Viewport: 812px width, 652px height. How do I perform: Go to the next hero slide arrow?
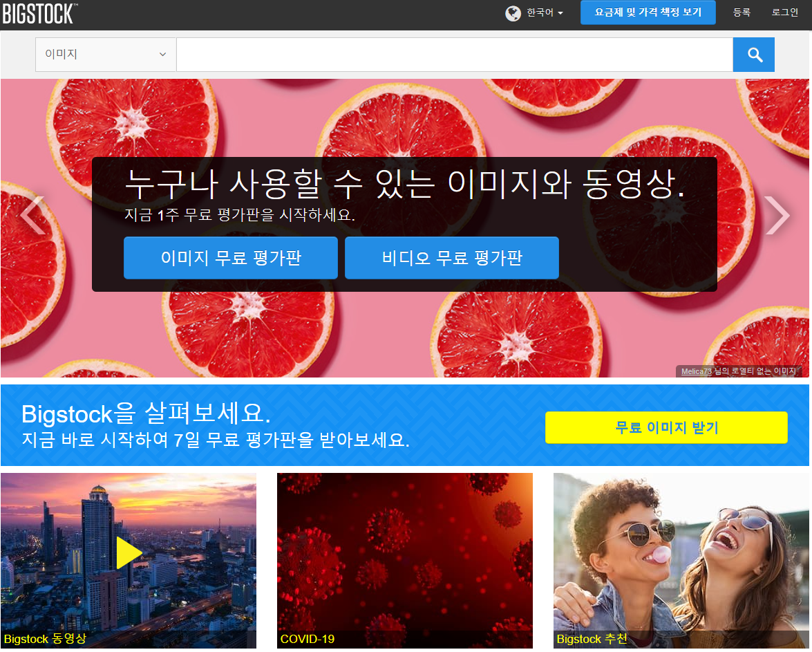click(x=777, y=216)
